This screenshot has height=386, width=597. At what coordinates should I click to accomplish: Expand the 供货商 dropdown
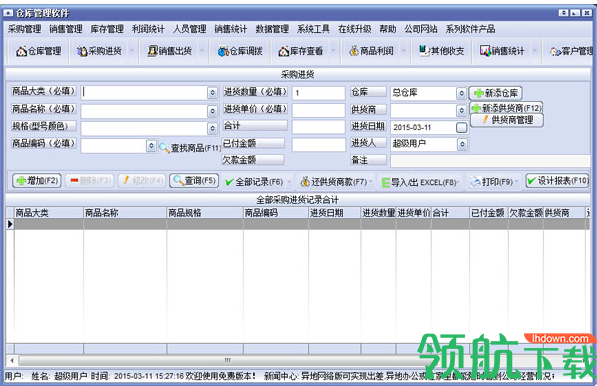tap(461, 110)
